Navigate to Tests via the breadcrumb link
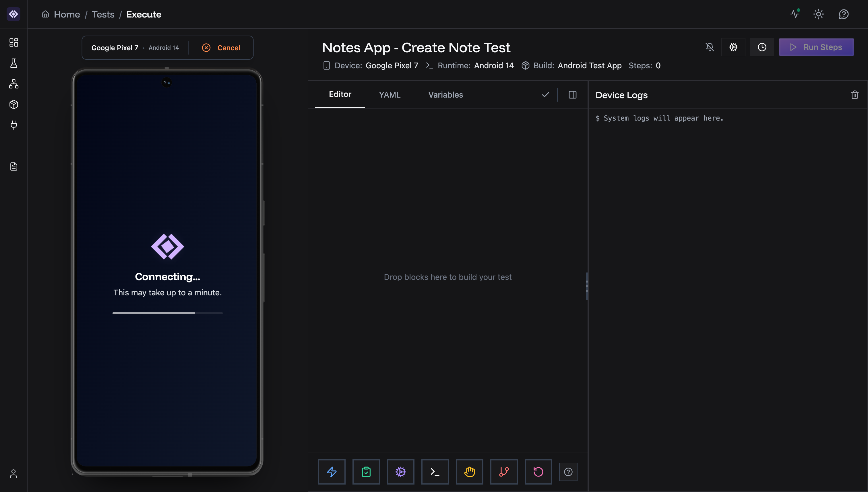This screenshot has width=868, height=492. pyautogui.click(x=103, y=14)
